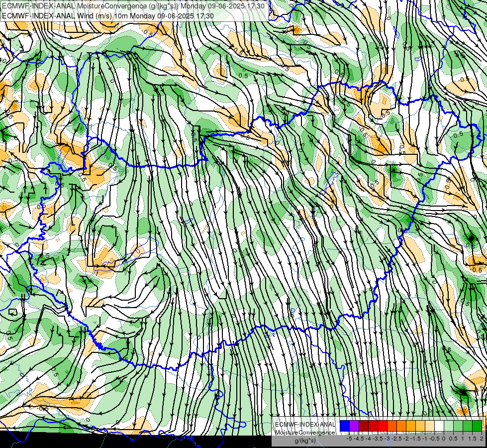
Task: Choose legend swatch between -2 and -1.5
Action: (411, 426)
